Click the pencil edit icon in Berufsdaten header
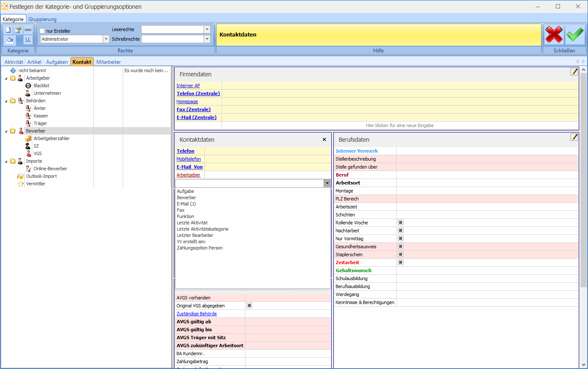This screenshot has width=588, height=369. click(x=574, y=137)
